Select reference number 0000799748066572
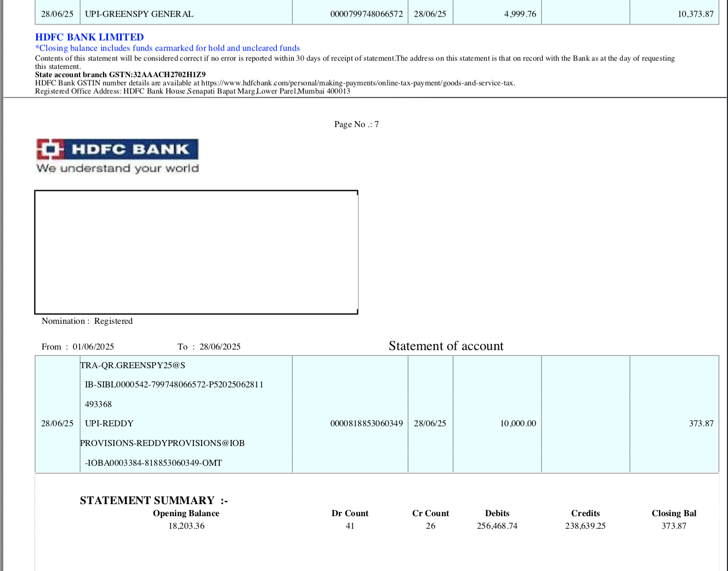This screenshot has width=728, height=571. (367, 14)
